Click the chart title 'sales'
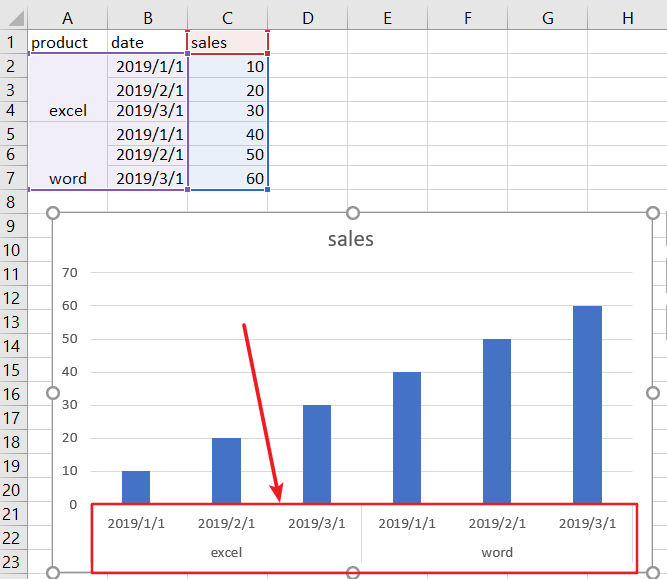This screenshot has height=579, width=667. (x=351, y=239)
